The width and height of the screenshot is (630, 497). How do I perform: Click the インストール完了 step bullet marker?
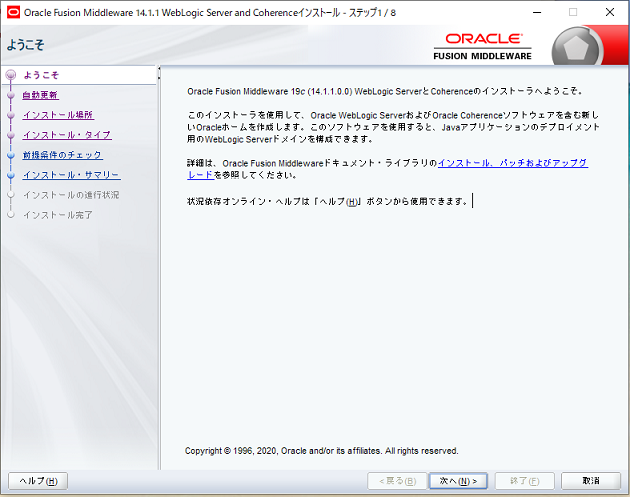point(11,215)
